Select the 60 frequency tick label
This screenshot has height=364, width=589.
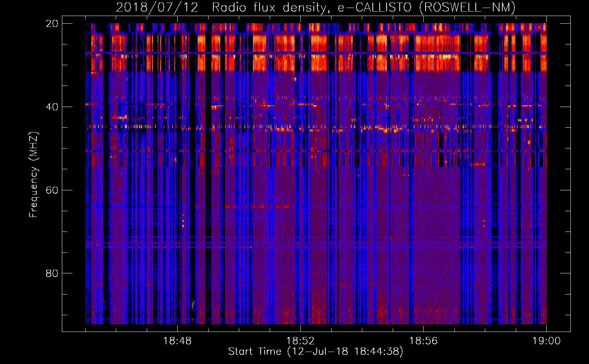52,190
